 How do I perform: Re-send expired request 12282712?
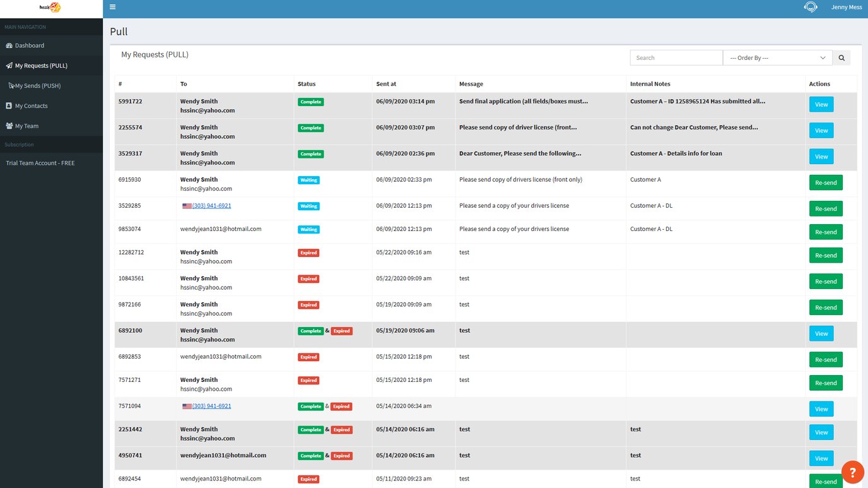pos(825,256)
